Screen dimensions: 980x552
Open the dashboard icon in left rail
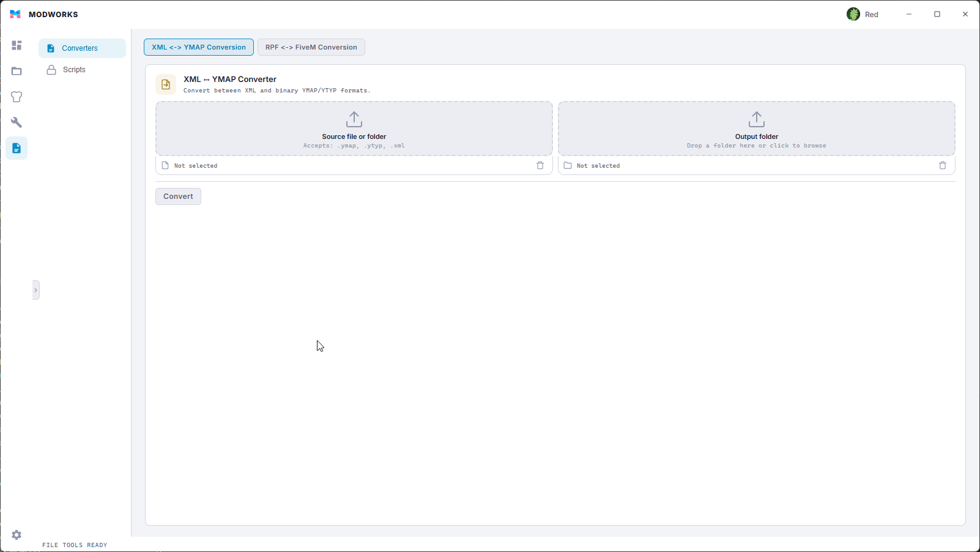pos(17,45)
